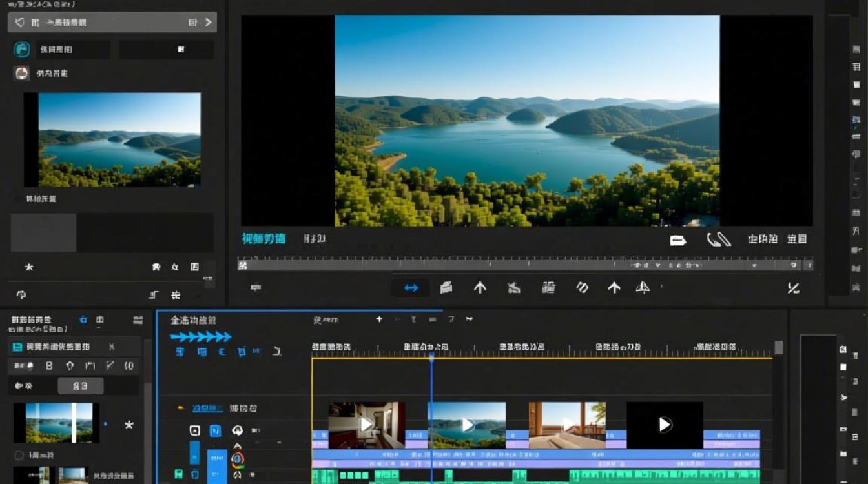
Task: Click the pen-like icon right of preview label
Action: pos(718,240)
